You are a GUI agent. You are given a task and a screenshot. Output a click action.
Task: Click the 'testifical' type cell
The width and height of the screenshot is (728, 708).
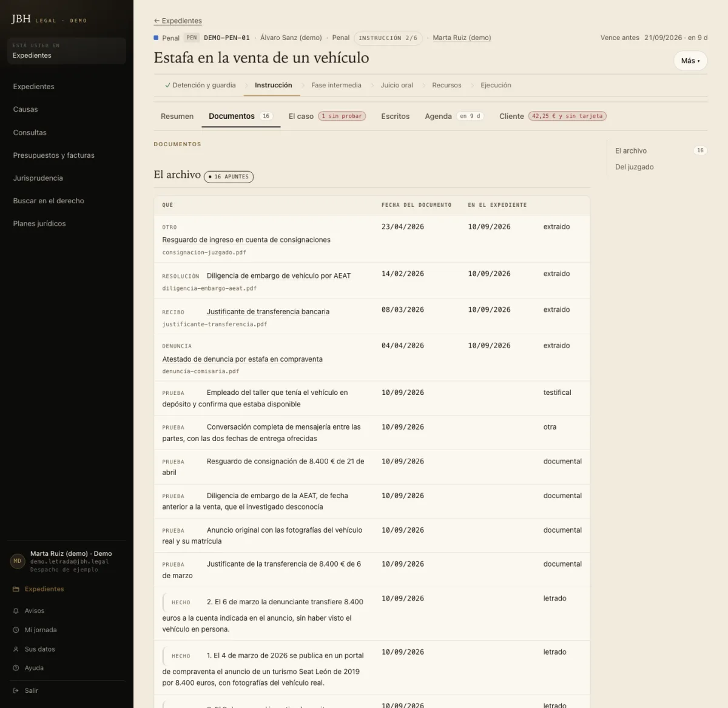coord(557,393)
